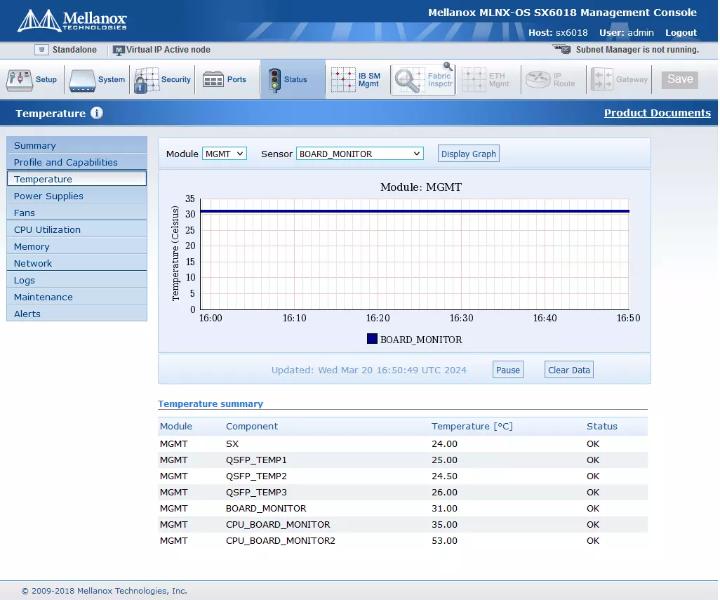
Task: Select the QSFP_TEMP3 row
Action: [403, 492]
